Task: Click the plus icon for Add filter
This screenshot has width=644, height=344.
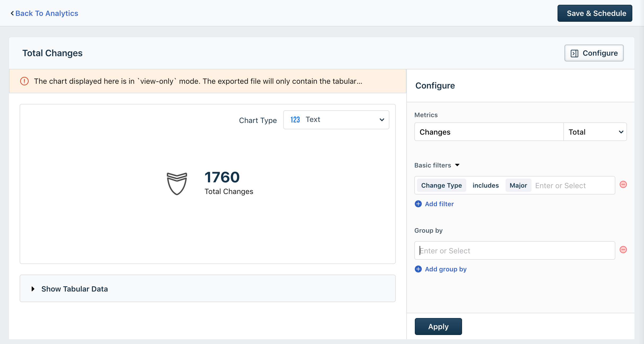Action: (418, 204)
